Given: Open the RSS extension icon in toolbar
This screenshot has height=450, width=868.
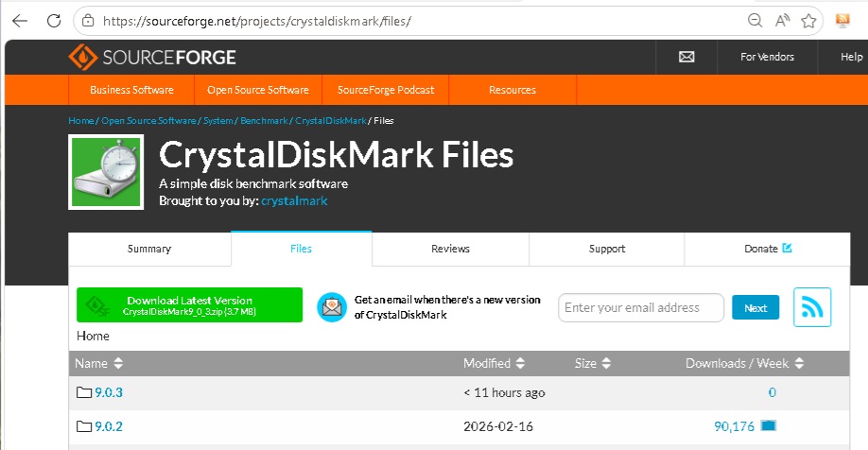Looking at the screenshot, I should (842, 21).
